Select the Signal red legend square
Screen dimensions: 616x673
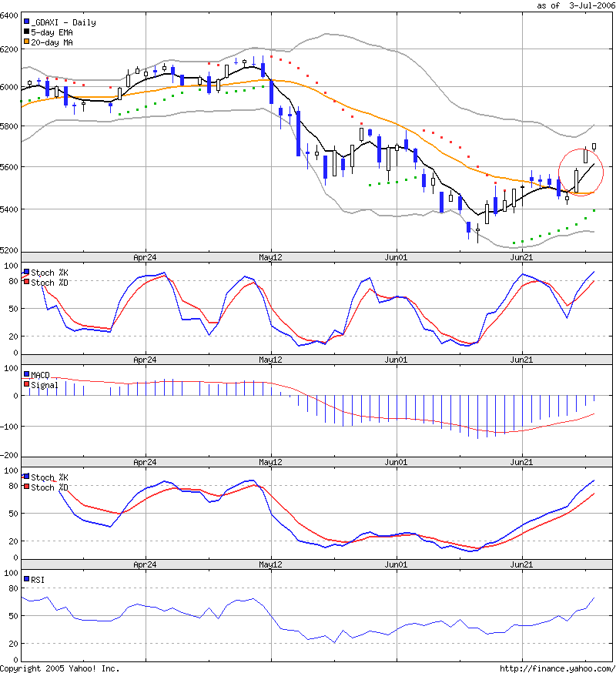click(28, 384)
